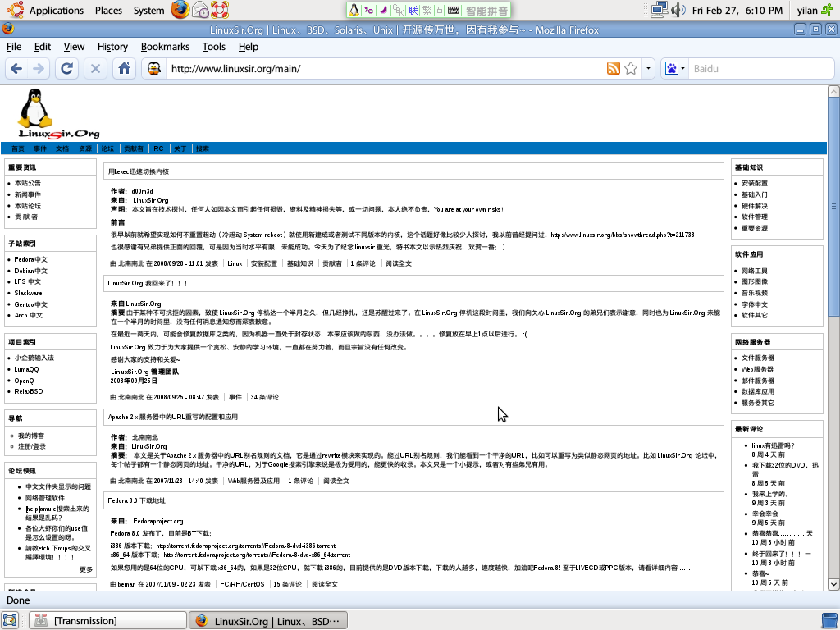
Task: Open the virtual keyboard icon
Action: pyautogui.click(x=453, y=10)
